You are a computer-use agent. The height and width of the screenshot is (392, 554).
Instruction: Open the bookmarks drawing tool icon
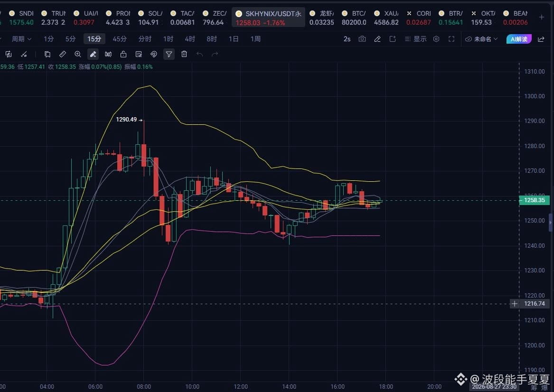point(47,54)
